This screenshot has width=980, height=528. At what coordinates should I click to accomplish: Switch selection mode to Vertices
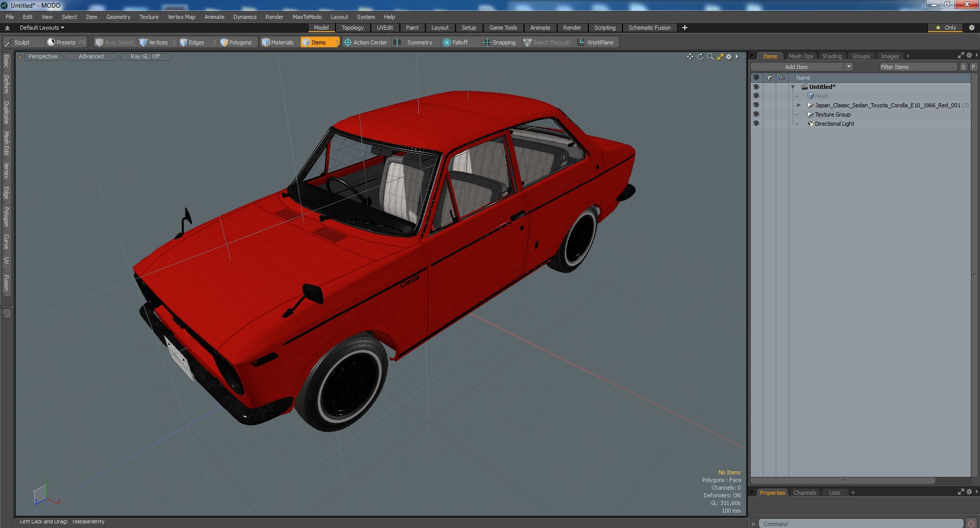pyautogui.click(x=157, y=42)
